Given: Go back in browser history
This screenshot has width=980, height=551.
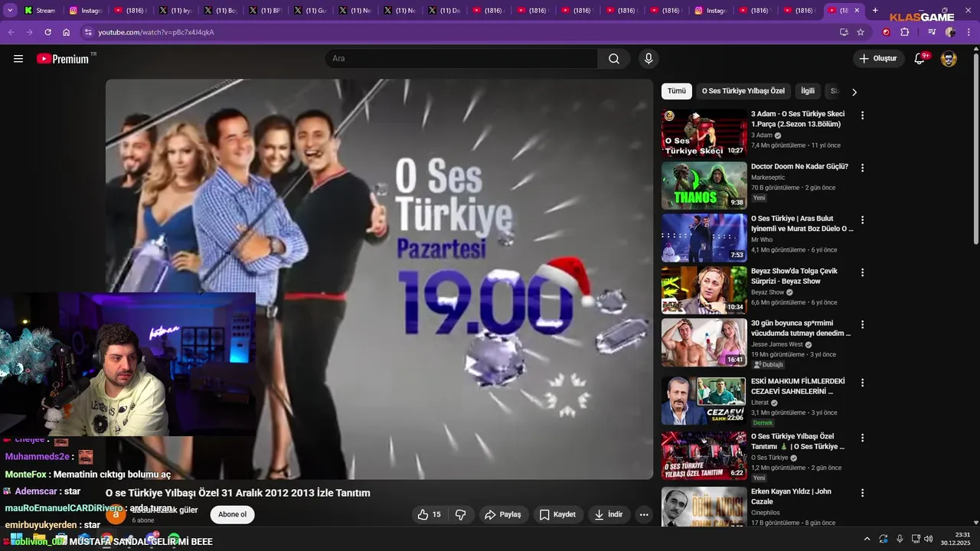Looking at the screenshot, I should pyautogui.click(x=11, y=32).
